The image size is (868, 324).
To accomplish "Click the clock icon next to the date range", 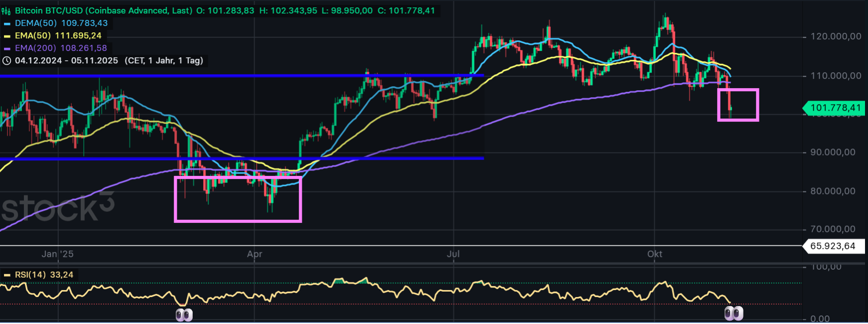I will tap(7, 61).
